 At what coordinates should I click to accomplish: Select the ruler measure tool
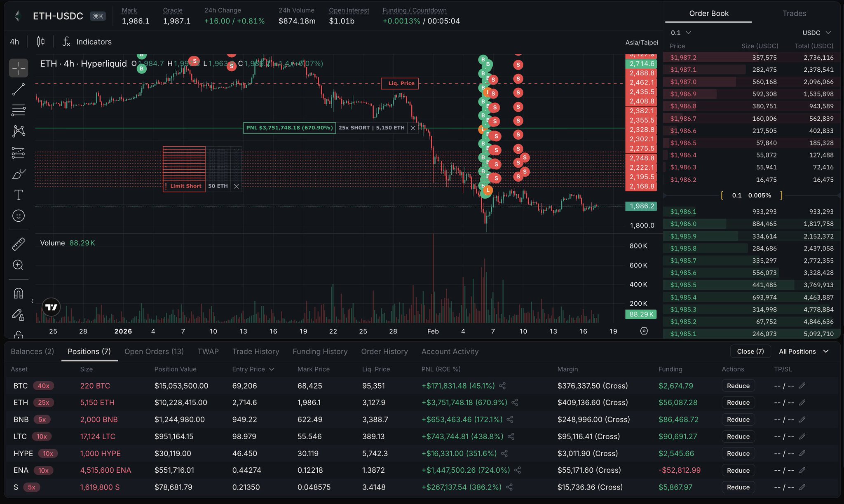tap(19, 244)
